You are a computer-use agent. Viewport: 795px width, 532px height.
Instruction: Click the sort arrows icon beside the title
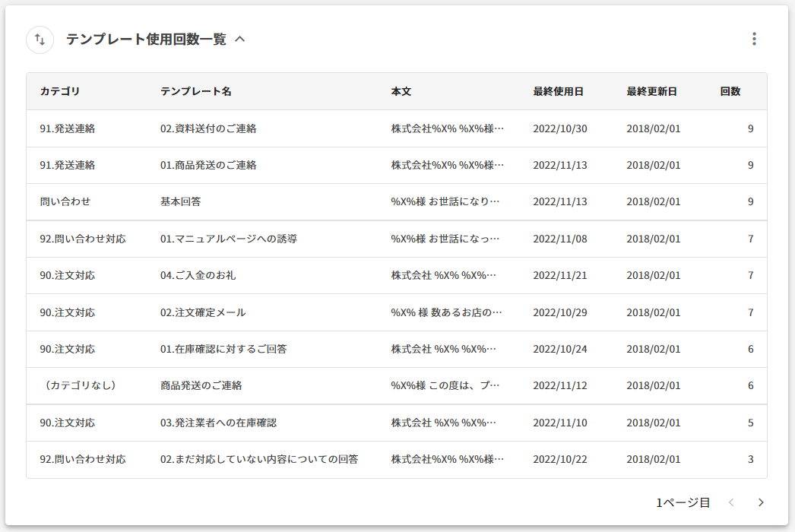(x=40, y=40)
